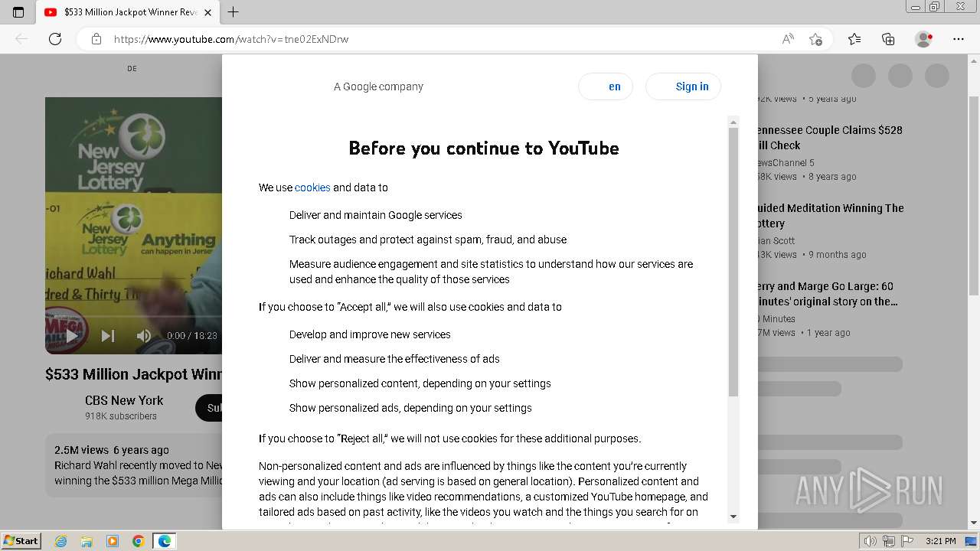The image size is (980, 551).
Task: Click "Before you continue to YouTube" heading
Action: tap(484, 148)
